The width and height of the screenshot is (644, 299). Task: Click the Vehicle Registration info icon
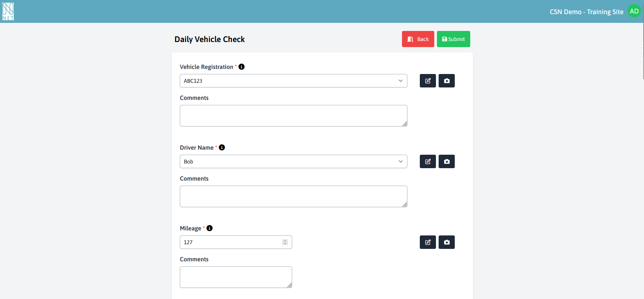[241, 67]
